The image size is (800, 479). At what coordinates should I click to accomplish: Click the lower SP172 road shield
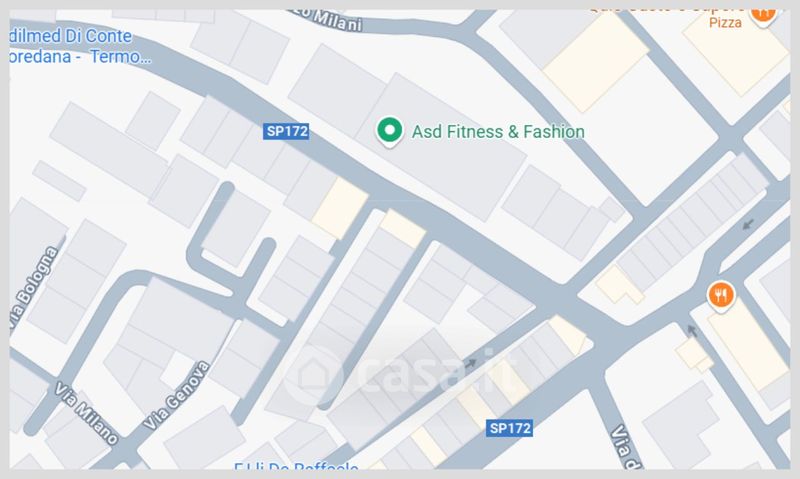[510, 428]
